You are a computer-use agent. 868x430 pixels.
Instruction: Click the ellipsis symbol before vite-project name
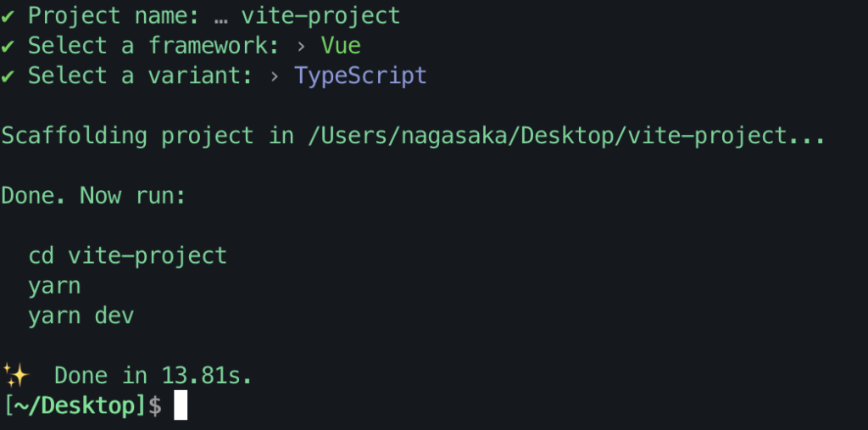click(221, 18)
